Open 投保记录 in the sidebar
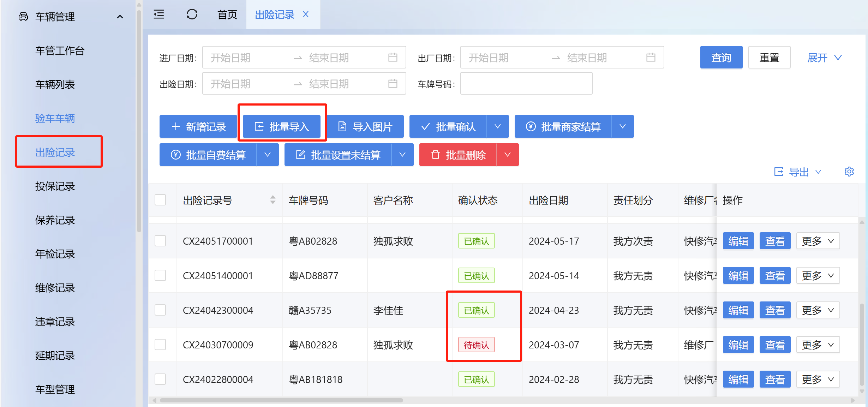This screenshot has height=407, width=868. click(x=55, y=186)
